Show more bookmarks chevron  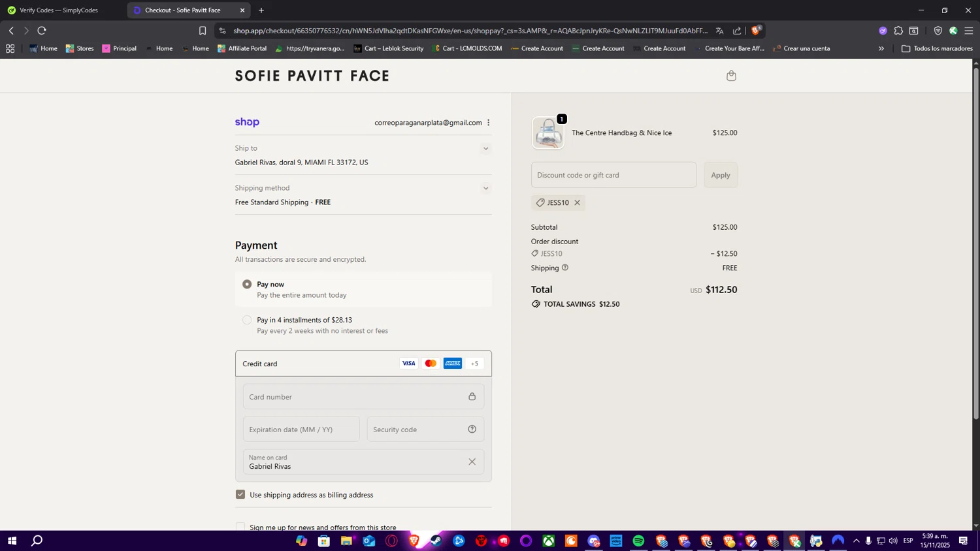click(881, 48)
